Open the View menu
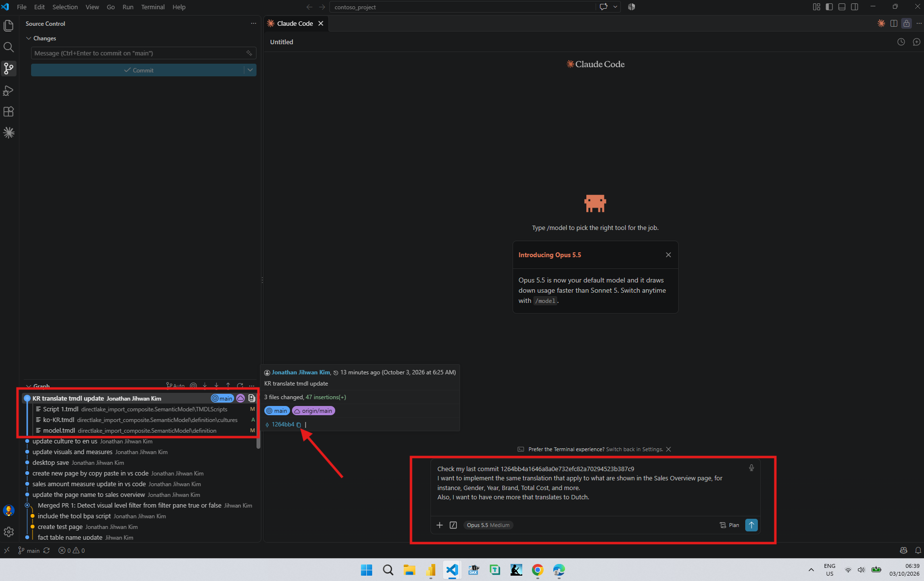 [x=92, y=7]
